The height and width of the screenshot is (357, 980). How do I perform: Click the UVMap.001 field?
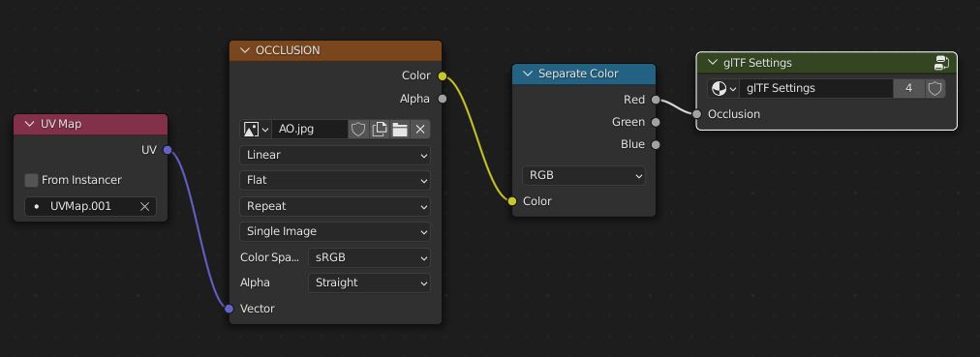[x=91, y=206]
